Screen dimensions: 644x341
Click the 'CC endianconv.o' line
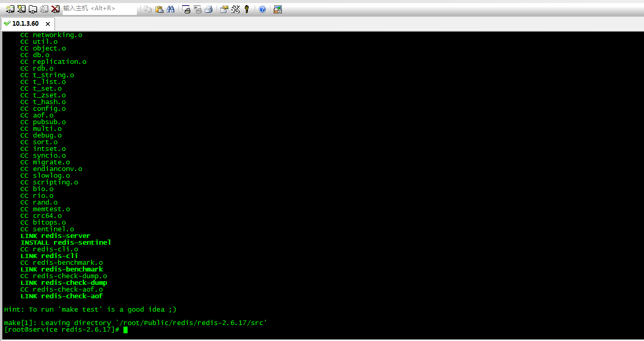point(51,169)
